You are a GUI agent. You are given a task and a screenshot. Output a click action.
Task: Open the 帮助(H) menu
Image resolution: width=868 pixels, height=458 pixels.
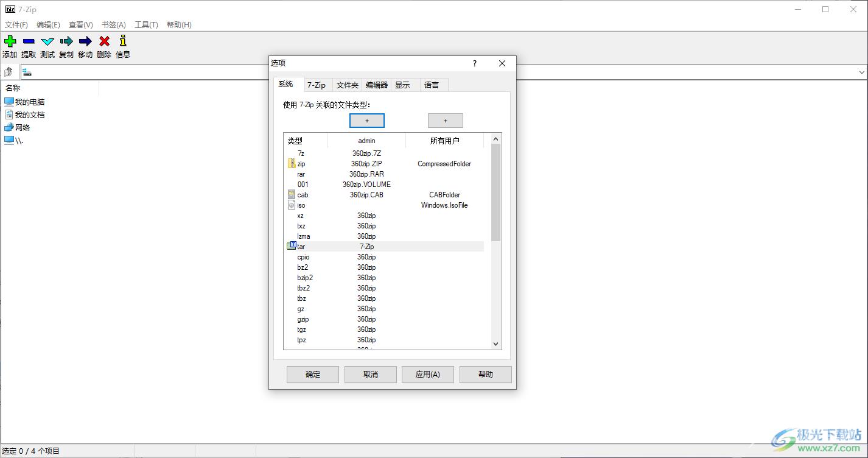(x=179, y=25)
